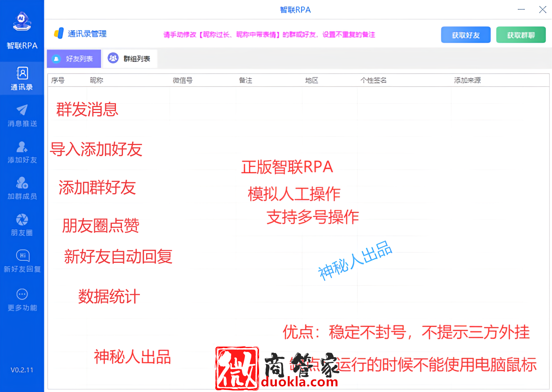This screenshot has width=552, height=392.
Task: Open the 消息推送 paper-plane icon
Action: click(x=22, y=110)
